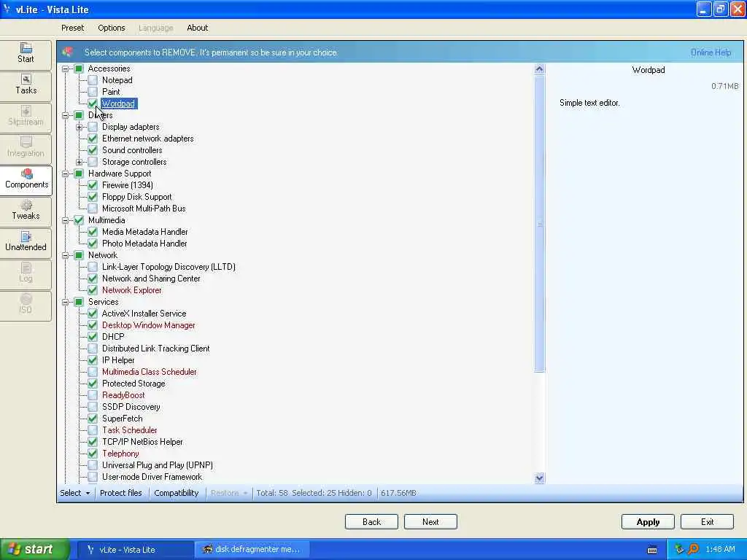747x560 pixels.
Task: Select the Network Explorer tree item
Action: [131, 290]
